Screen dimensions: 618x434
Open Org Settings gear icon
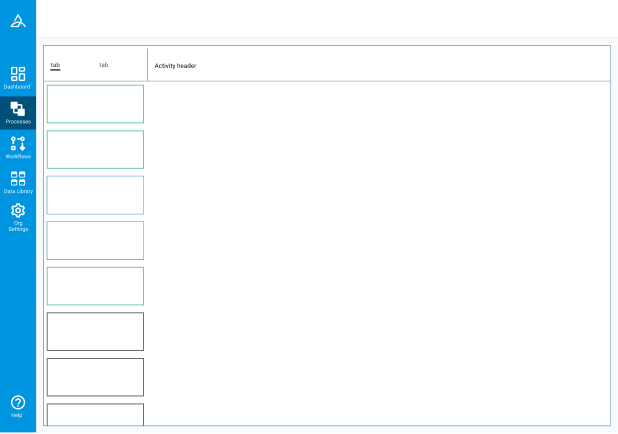[18, 216]
